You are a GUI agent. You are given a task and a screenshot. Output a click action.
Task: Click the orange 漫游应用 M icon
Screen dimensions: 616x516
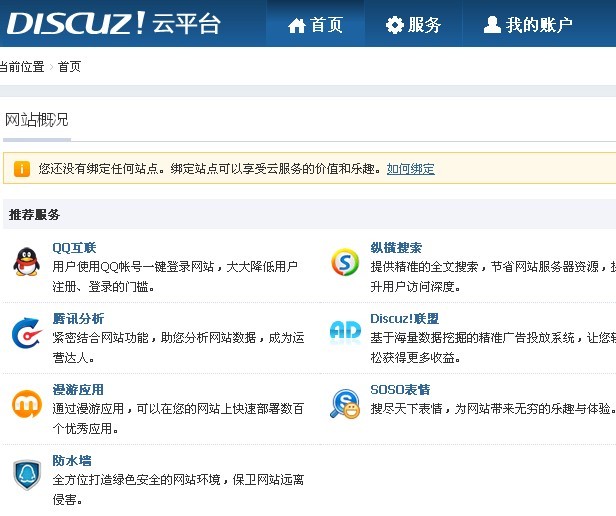[x=26, y=404]
